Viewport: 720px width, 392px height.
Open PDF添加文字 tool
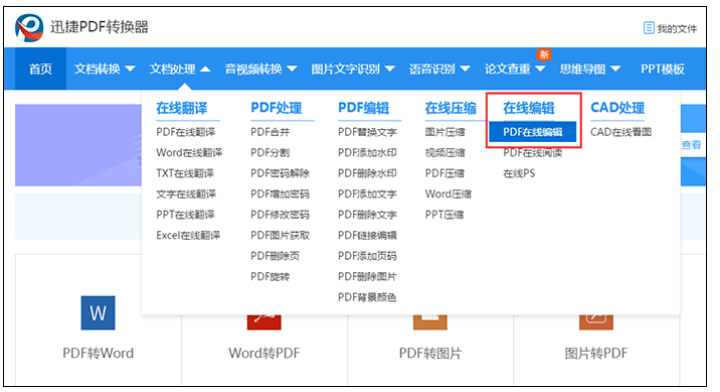[367, 194]
